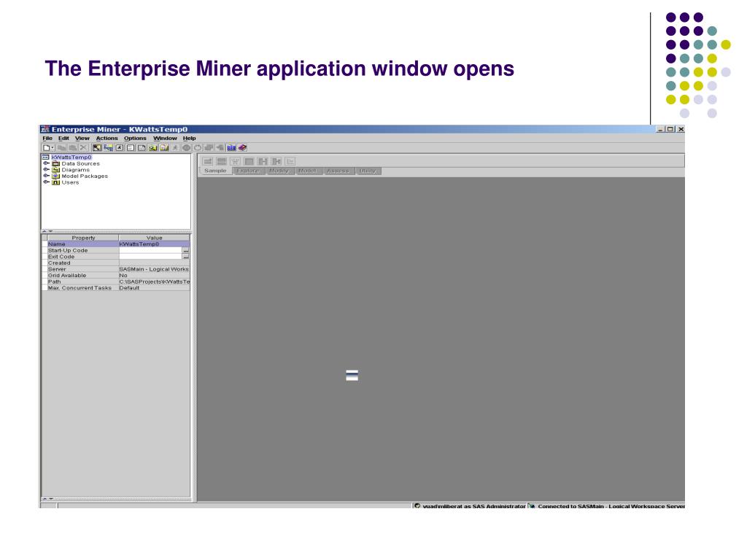
Task: Open the Actions menu
Action: (x=107, y=138)
